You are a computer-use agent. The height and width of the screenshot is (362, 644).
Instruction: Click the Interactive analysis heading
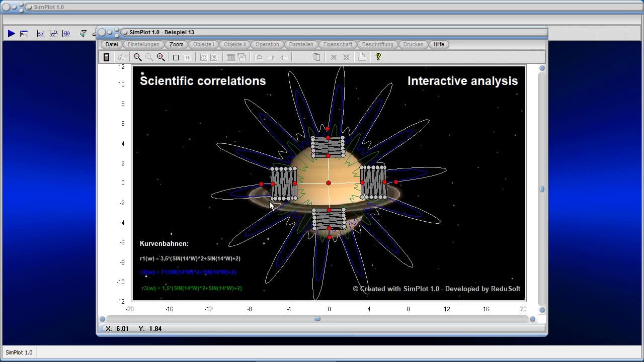(462, 81)
